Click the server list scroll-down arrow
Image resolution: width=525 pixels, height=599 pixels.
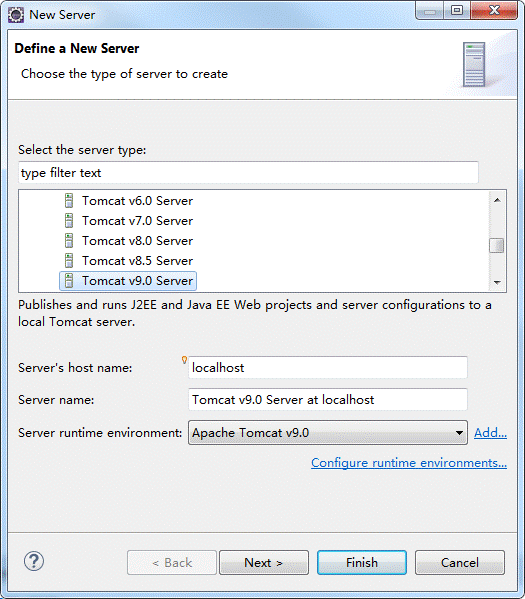coord(497,282)
